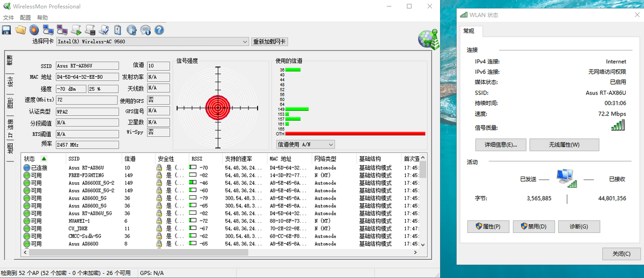
Task: Click the clipboard report toolbar icon
Action: (118, 30)
